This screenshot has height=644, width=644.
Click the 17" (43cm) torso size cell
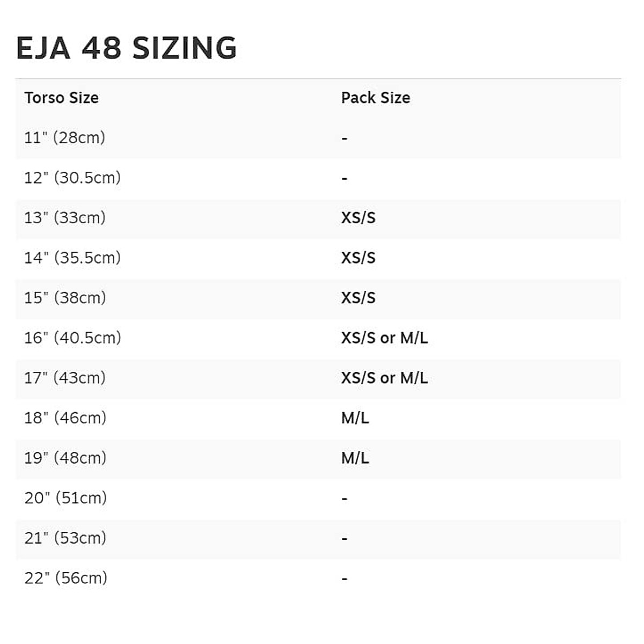click(65, 378)
